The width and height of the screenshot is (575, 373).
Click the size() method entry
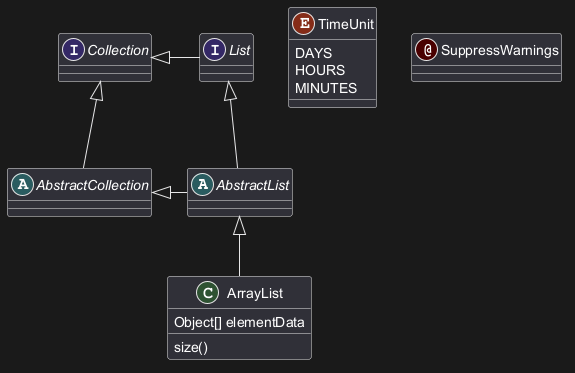click(x=191, y=347)
